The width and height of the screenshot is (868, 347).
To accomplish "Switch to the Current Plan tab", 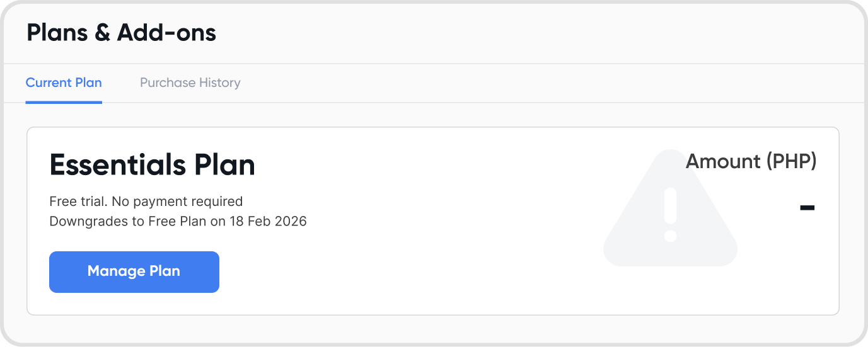I will (x=64, y=82).
